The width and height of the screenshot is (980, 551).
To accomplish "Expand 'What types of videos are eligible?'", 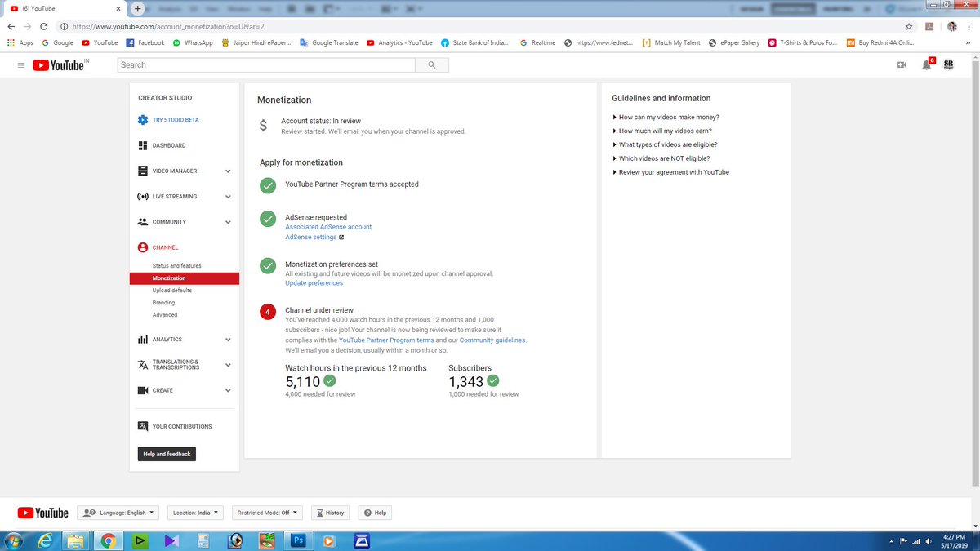I will 665,144.
